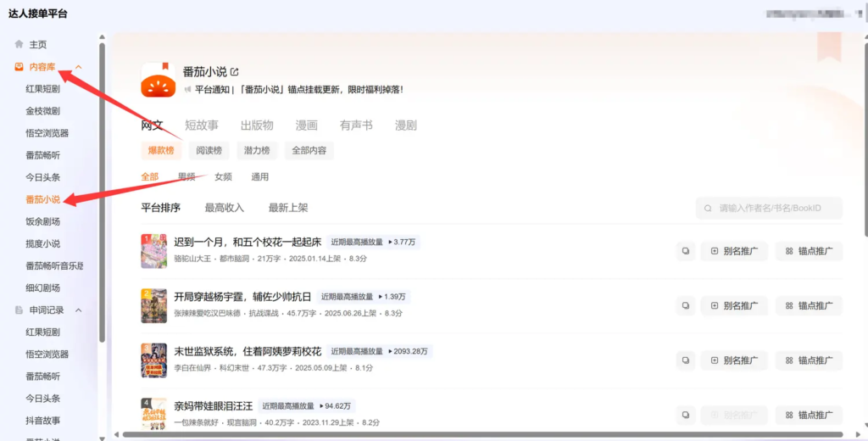Click the 番茄小说 app logo
The width and height of the screenshot is (868, 441).
159,80
